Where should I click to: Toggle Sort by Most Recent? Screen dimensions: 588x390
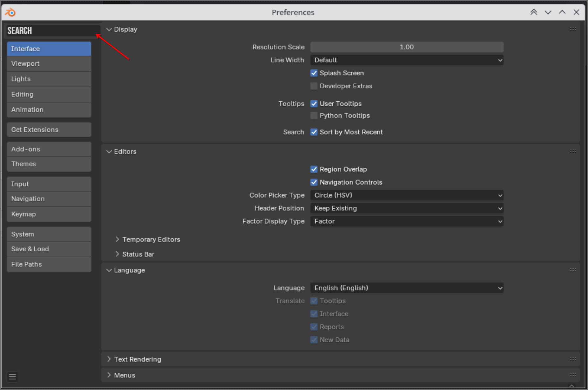tap(314, 132)
